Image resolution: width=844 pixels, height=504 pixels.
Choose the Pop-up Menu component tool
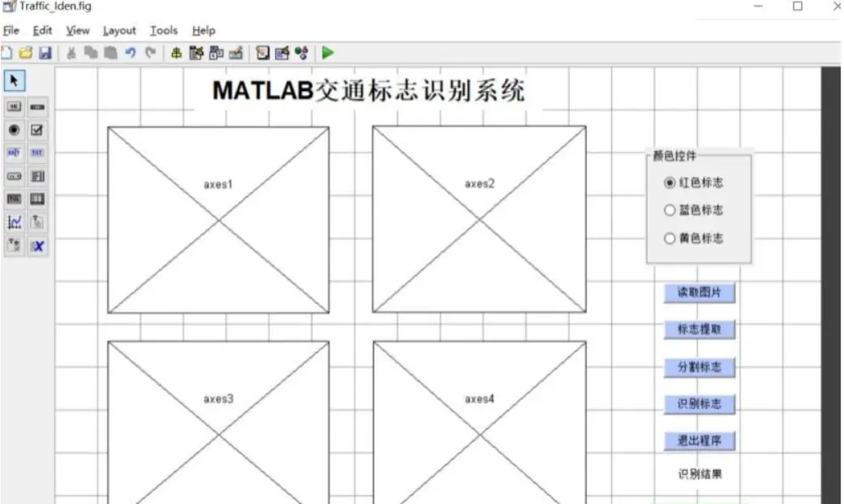[x=14, y=176]
